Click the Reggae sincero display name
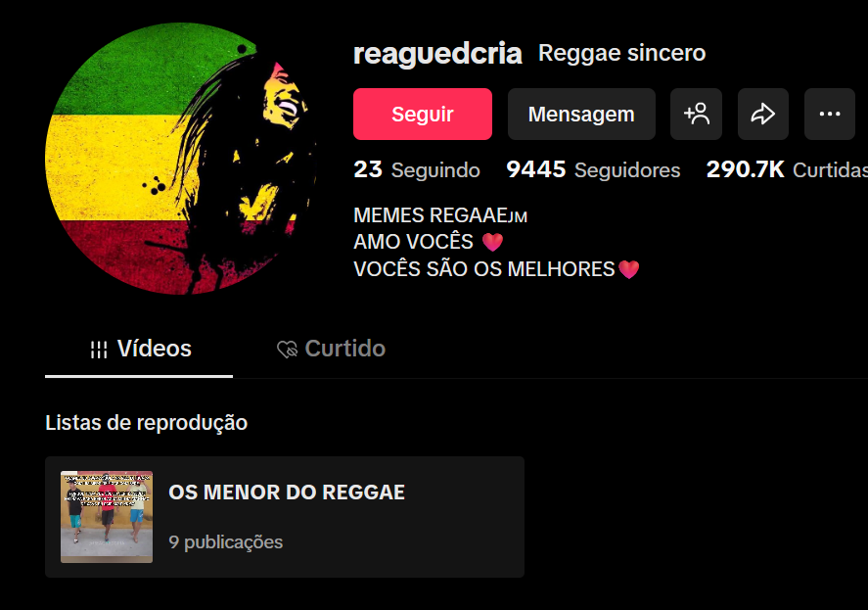Viewport: 868px width, 610px height. point(621,53)
